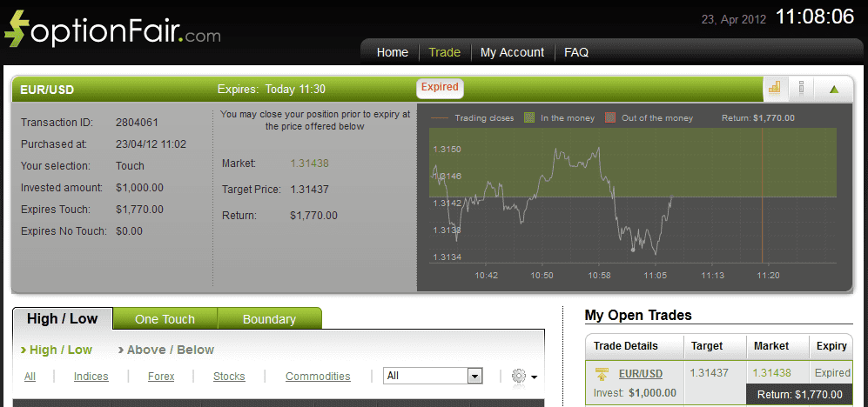
Task: Go to the FAQ menu item
Action: pos(576,52)
